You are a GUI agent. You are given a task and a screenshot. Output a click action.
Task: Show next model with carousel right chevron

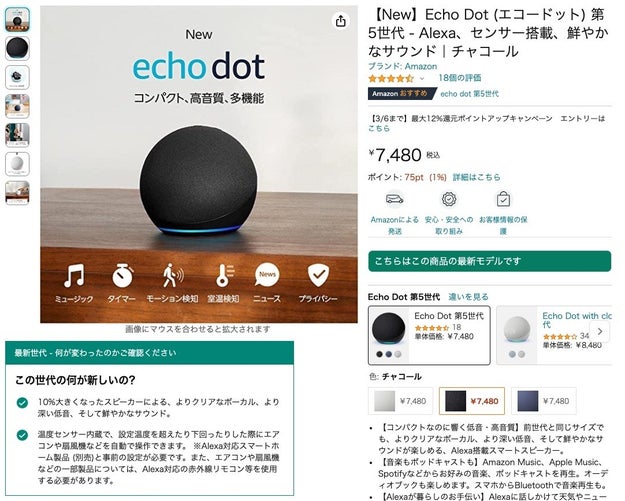pos(599,331)
